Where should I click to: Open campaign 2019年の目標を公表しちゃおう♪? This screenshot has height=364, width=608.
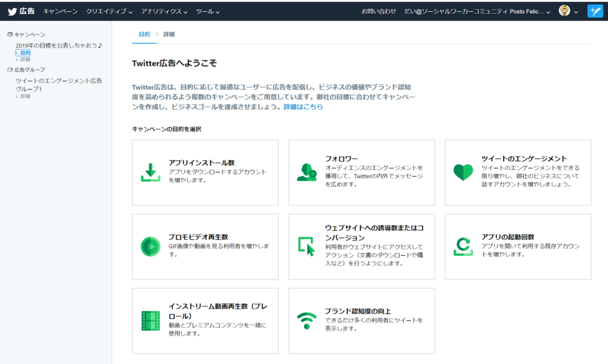click(x=59, y=45)
